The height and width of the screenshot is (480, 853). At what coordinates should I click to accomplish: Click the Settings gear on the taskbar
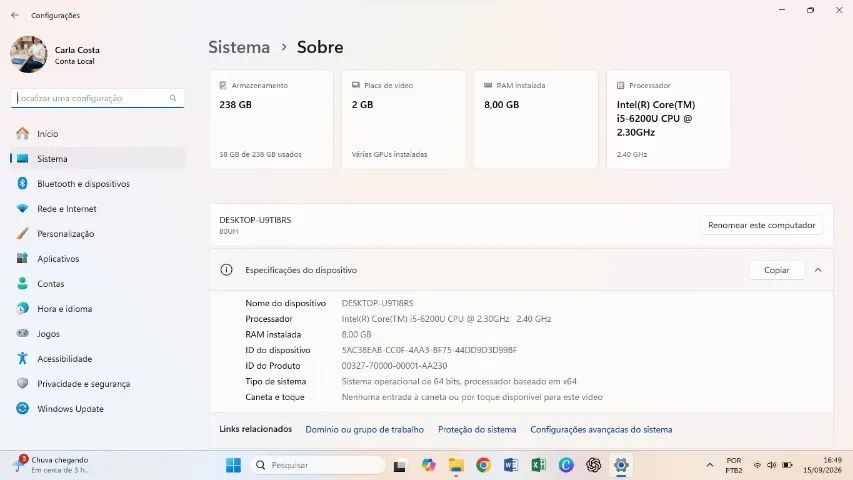pos(621,465)
